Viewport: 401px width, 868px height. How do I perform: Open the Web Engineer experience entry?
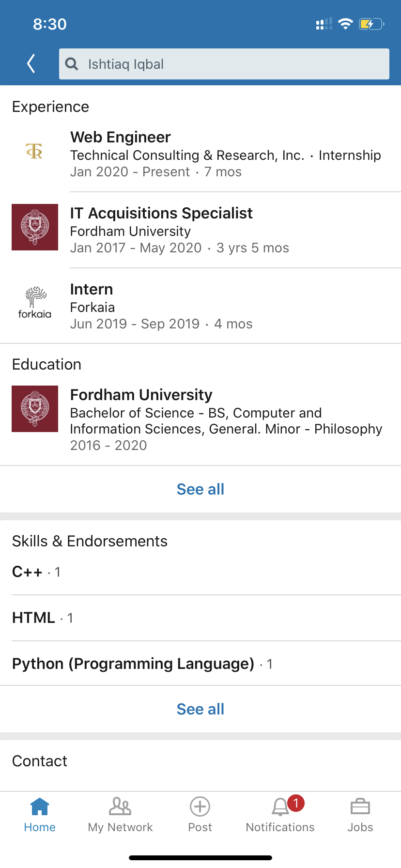225,154
